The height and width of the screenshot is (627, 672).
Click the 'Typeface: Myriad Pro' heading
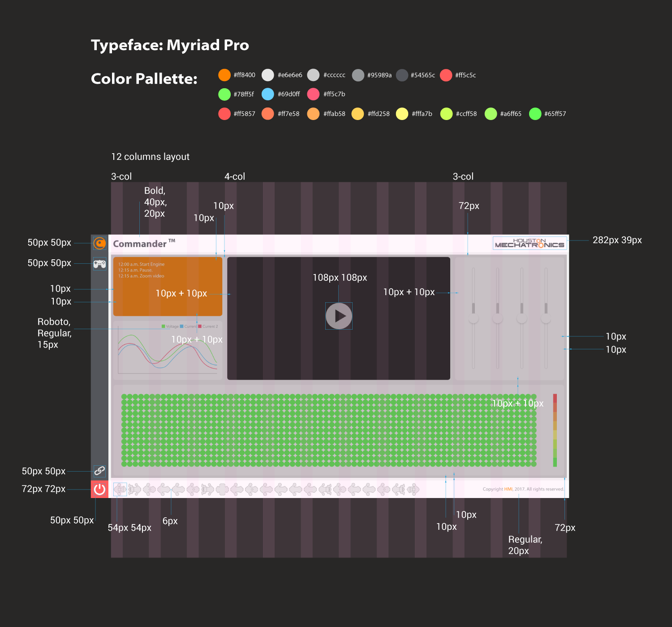[x=170, y=45]
